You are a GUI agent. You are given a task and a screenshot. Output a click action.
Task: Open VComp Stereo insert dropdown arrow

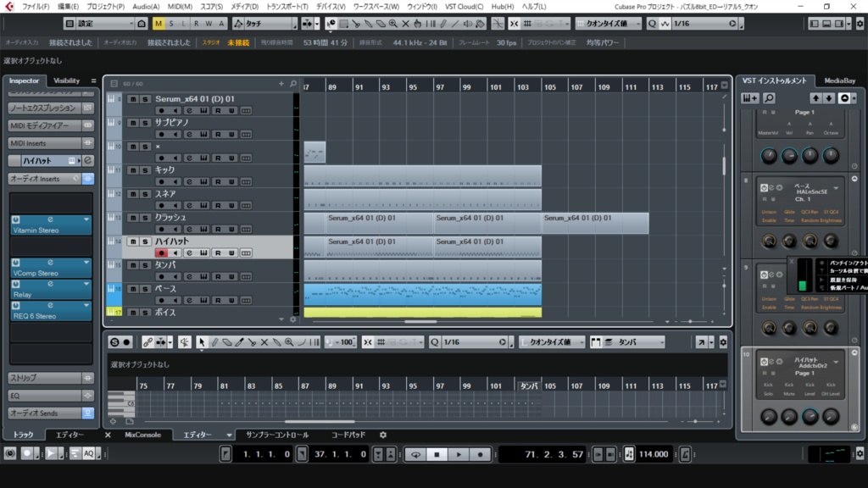[x=86, y=263]
